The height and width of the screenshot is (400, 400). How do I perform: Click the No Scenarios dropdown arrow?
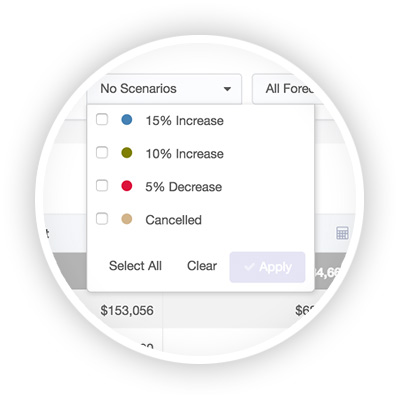(x=227, y=89)
